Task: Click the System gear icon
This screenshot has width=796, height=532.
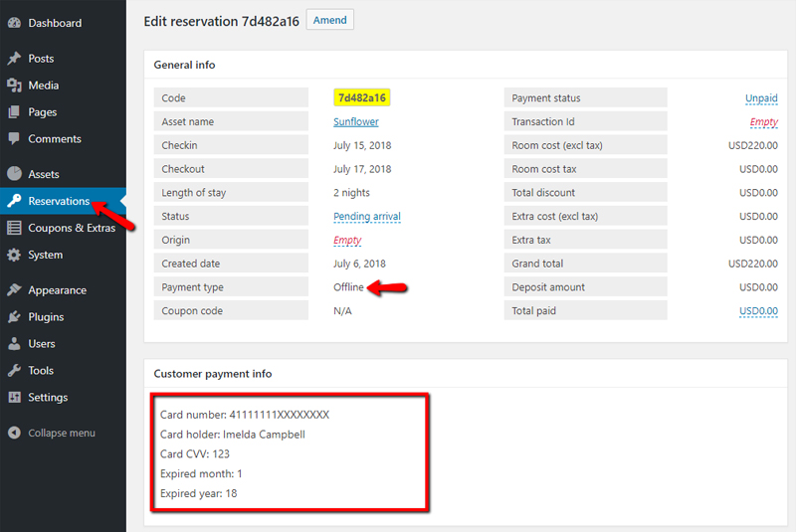Action: point(14,255)
